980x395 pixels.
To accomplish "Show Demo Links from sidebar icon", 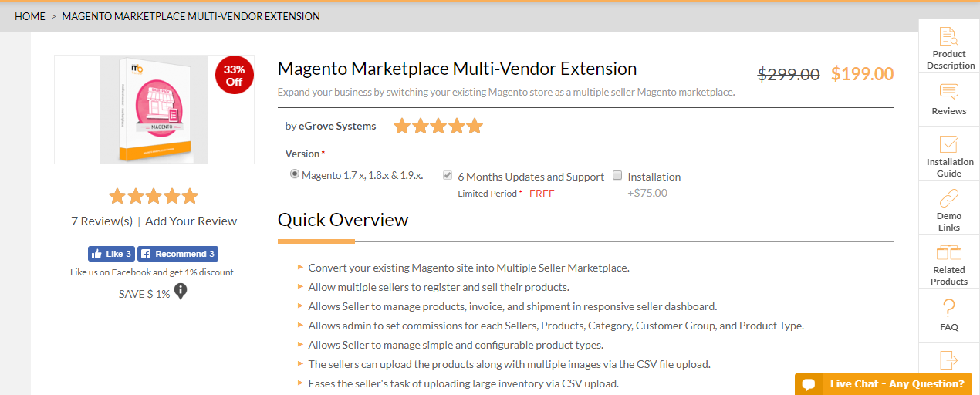I will point(948,199).
